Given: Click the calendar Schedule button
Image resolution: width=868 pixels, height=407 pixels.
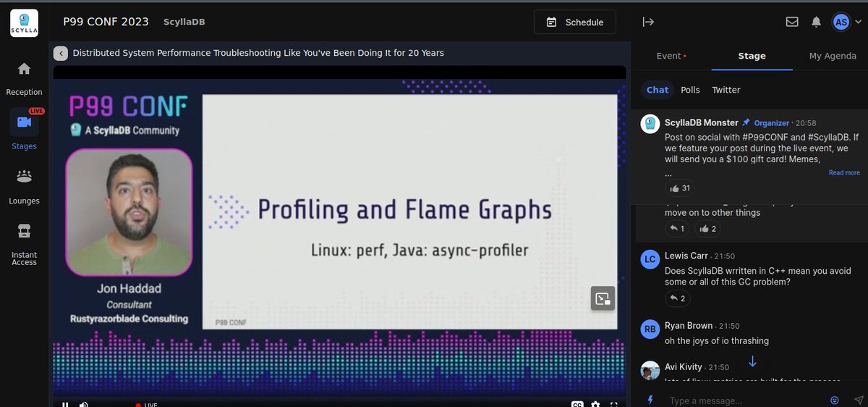Looking at the screenshot, I should [574, 22].
